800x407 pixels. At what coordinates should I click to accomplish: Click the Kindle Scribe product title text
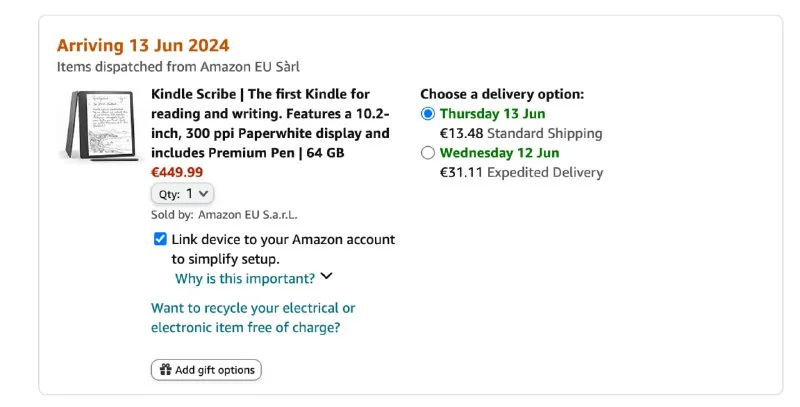click(270, 123)
